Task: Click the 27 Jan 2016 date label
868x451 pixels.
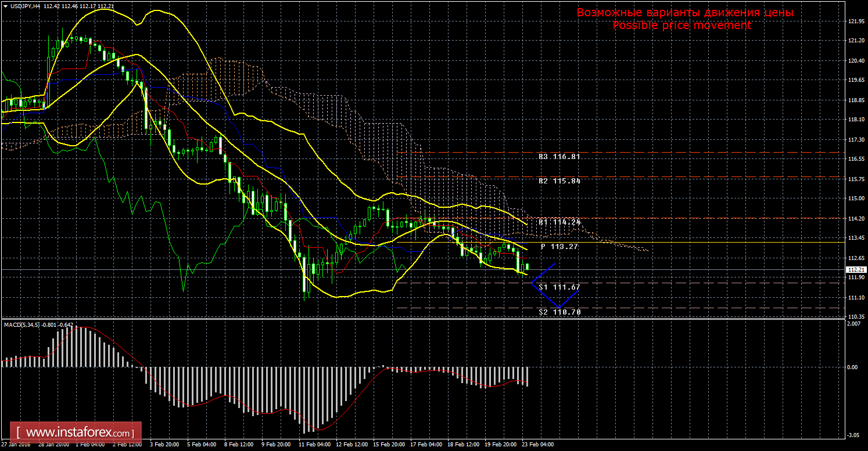Action: tap(16, 445)
